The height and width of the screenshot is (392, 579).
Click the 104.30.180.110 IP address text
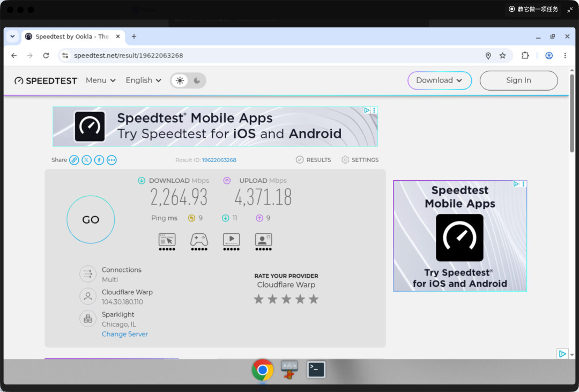pyautogui.click(x=122, y=302)
